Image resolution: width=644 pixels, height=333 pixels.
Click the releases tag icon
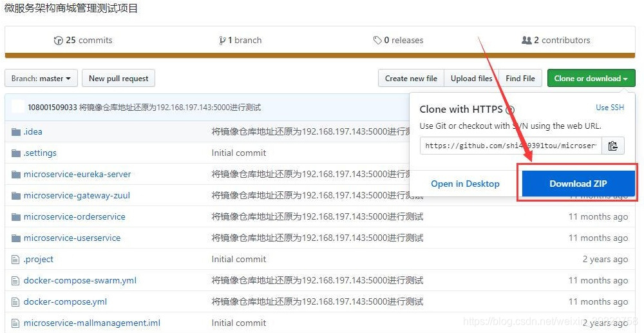[377, 40]
